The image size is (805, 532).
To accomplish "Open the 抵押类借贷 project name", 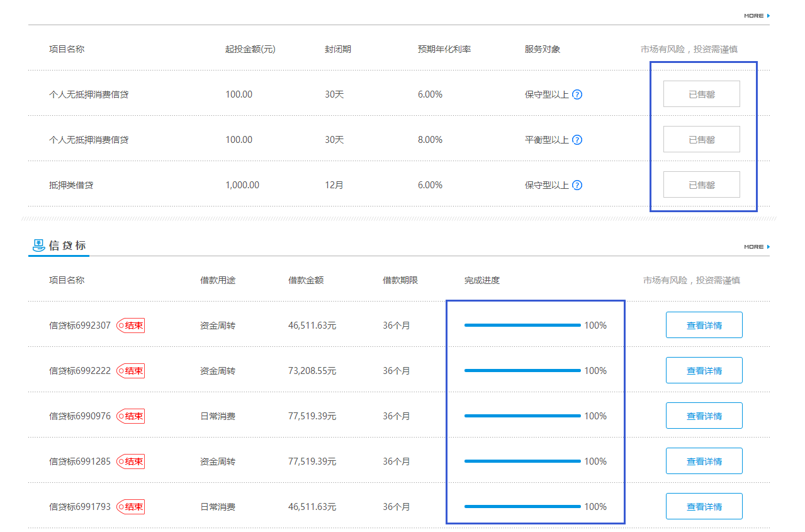I will [x=71, y=185].
